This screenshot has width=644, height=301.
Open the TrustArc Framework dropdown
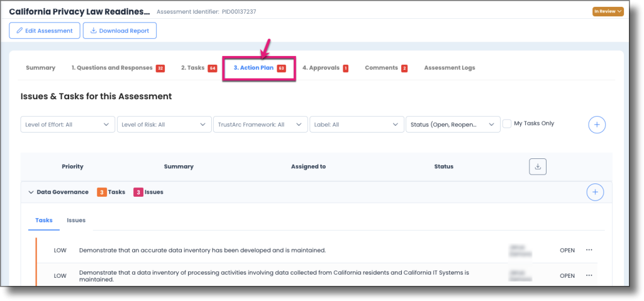pos(260,125)
